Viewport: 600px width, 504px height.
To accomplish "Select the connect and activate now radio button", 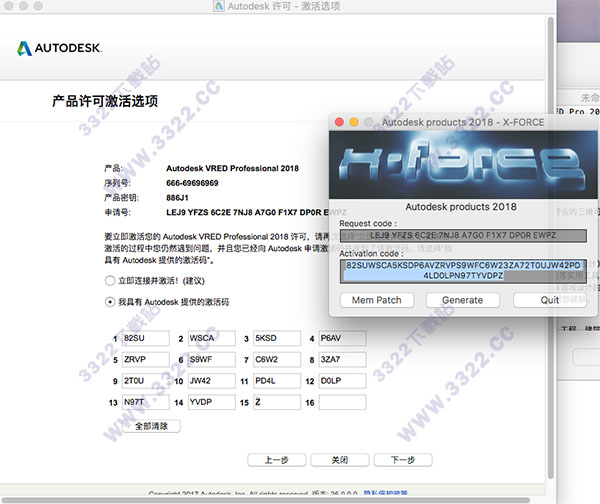I will (x=110, y=281).
